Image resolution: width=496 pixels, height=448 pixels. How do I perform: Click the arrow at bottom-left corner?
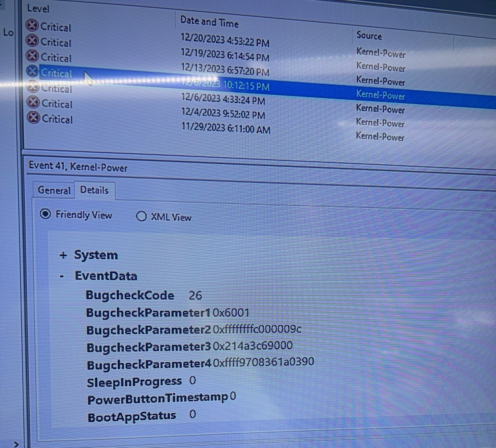16,444
